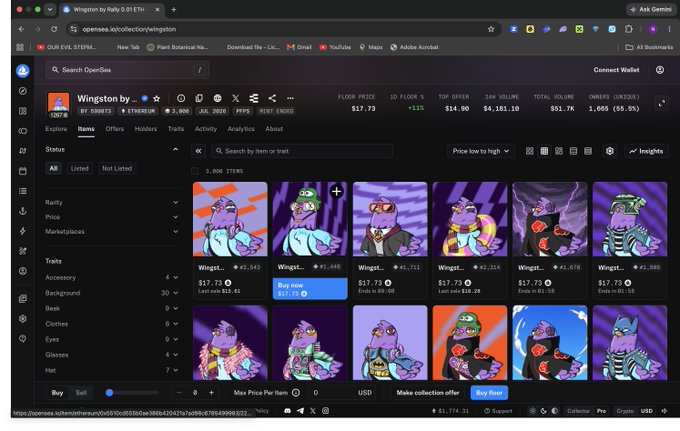Expand the collection stats panel
This screenshot has width=680, height=431.
(x=661, y=104)
